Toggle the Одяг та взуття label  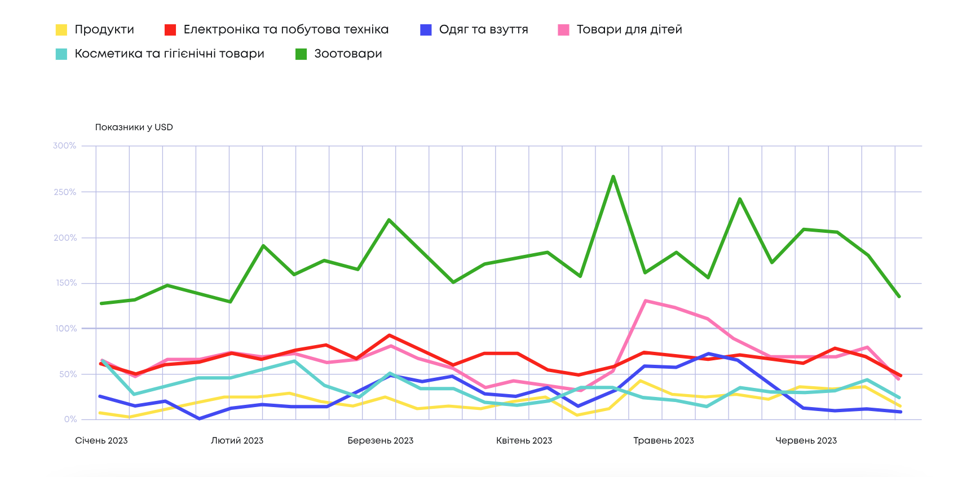pyautogui.click(x=483, y=29)
